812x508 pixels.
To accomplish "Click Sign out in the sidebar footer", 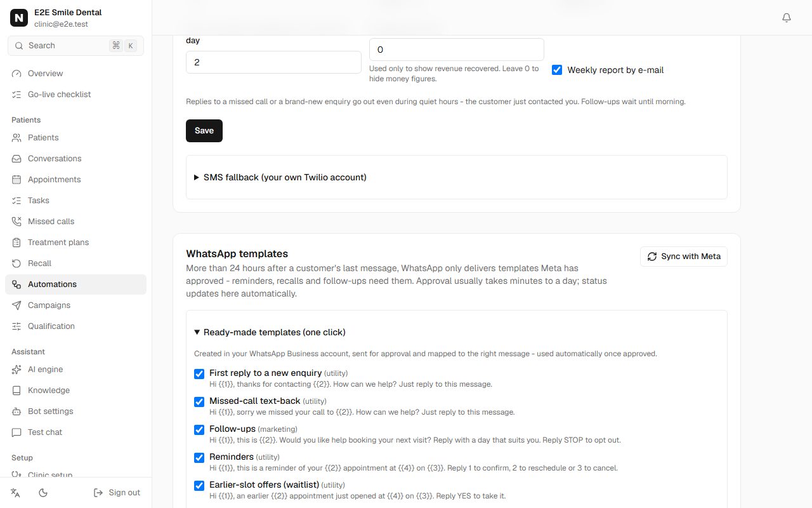I will click(117, 493).
